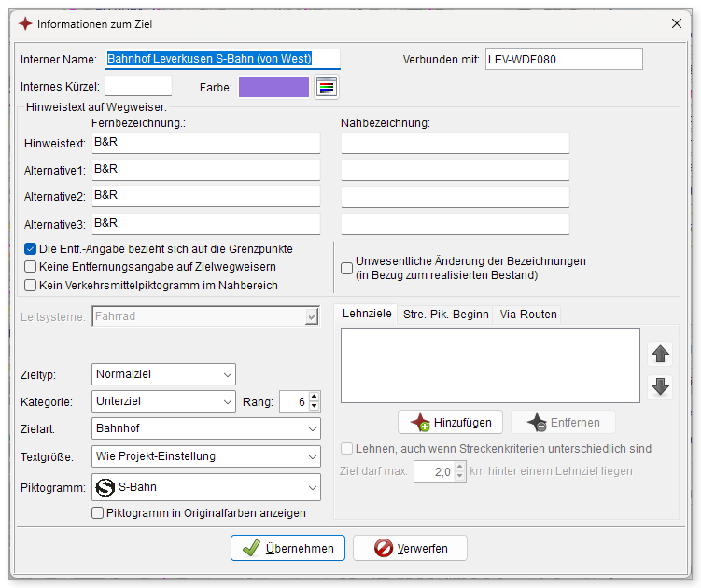Enable Kein Verkehrsmittelpiktogramm im Nahbereich
Image resolution: width=701 pixels, height=588 pixels.
coord(31,286)
